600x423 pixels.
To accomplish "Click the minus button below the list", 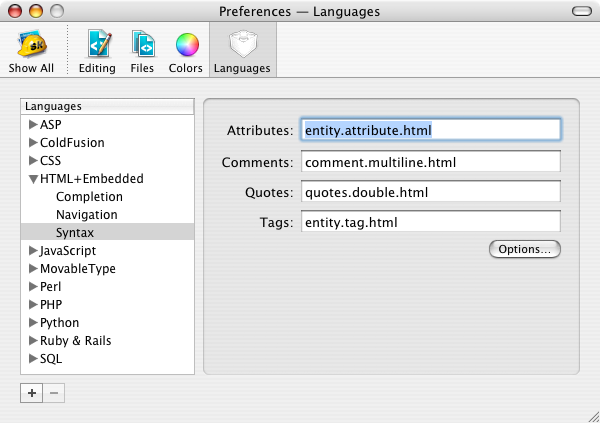I will (54, 393).
